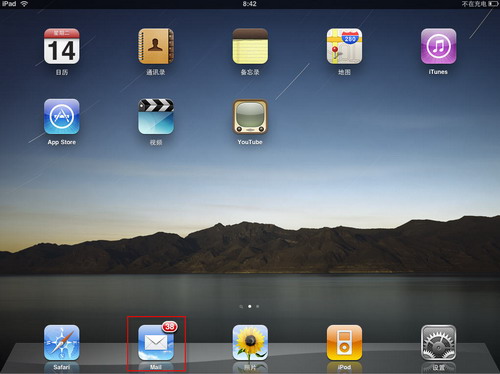Open the Contacts address book app
Image resolution: width=500 pixels, height=374 pixels.
(156, 46)
